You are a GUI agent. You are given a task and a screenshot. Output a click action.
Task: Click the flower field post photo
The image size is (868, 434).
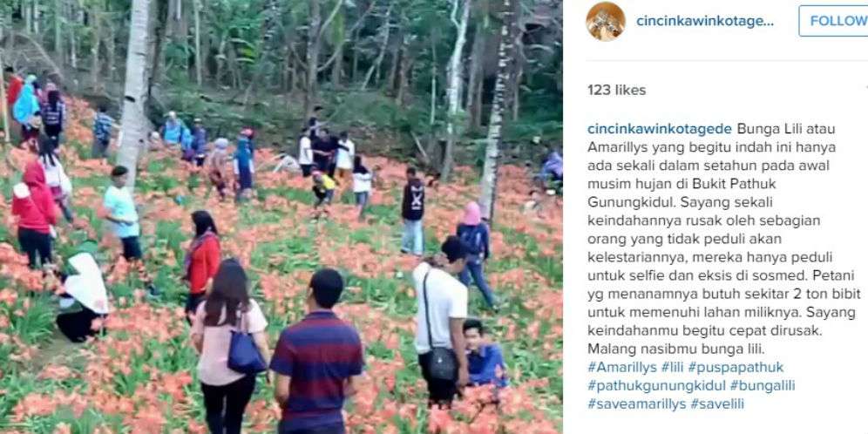(x=281, y=217)
